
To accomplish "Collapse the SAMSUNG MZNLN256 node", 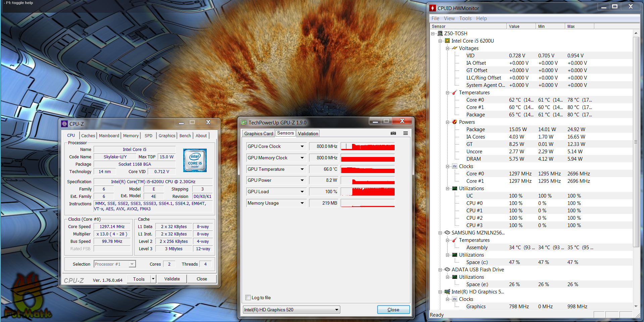I will 440,233.
